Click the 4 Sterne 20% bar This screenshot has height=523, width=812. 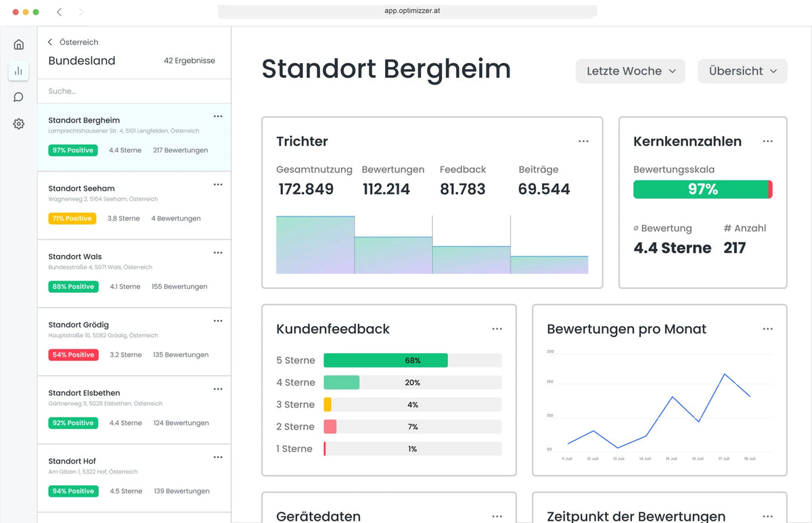pyautogui.click(x=413, y=382)
